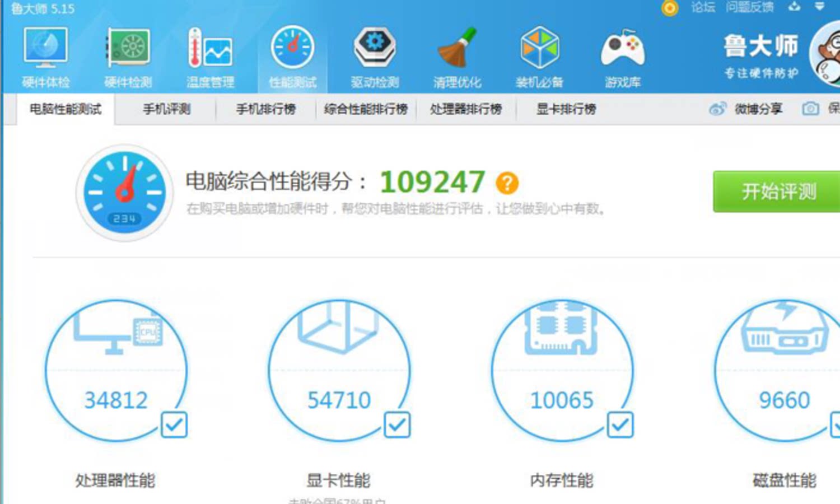
Task: Open the 游戏库 game library
Action: tap(622, 58)
